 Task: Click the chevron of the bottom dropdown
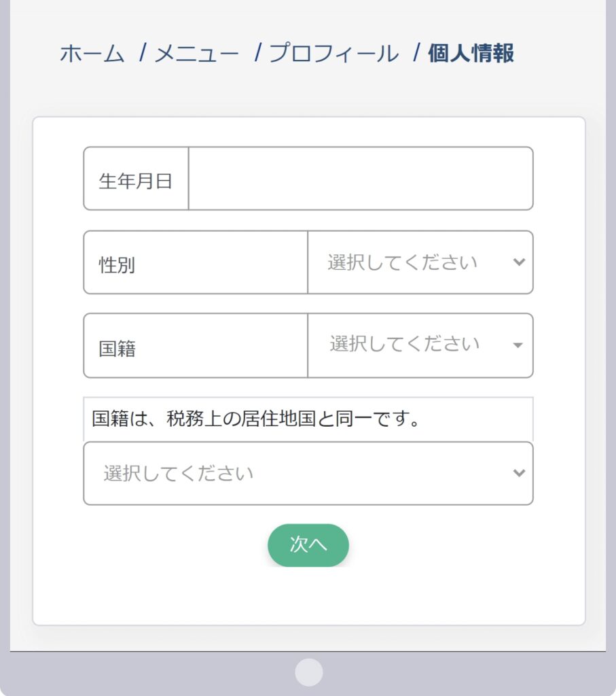(x=519, y=473)
